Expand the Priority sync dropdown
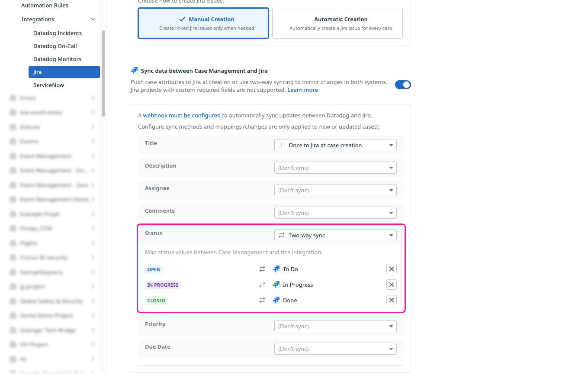 coord(335,327)
